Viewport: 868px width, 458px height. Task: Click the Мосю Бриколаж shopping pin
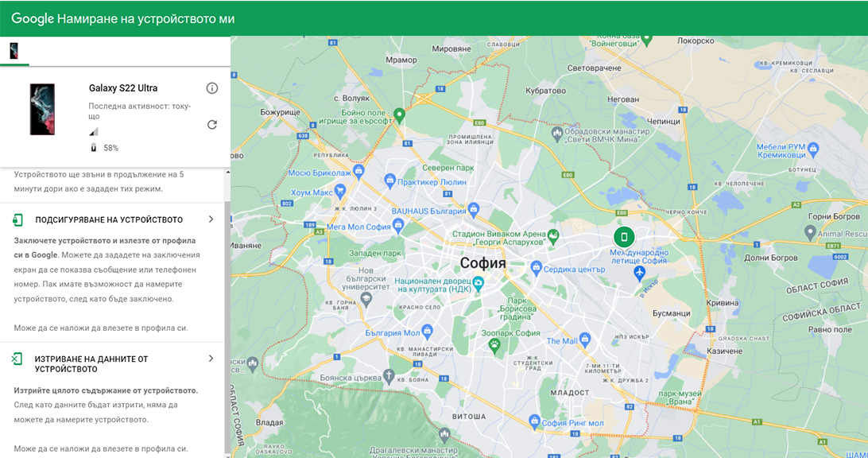pos(358,172)
